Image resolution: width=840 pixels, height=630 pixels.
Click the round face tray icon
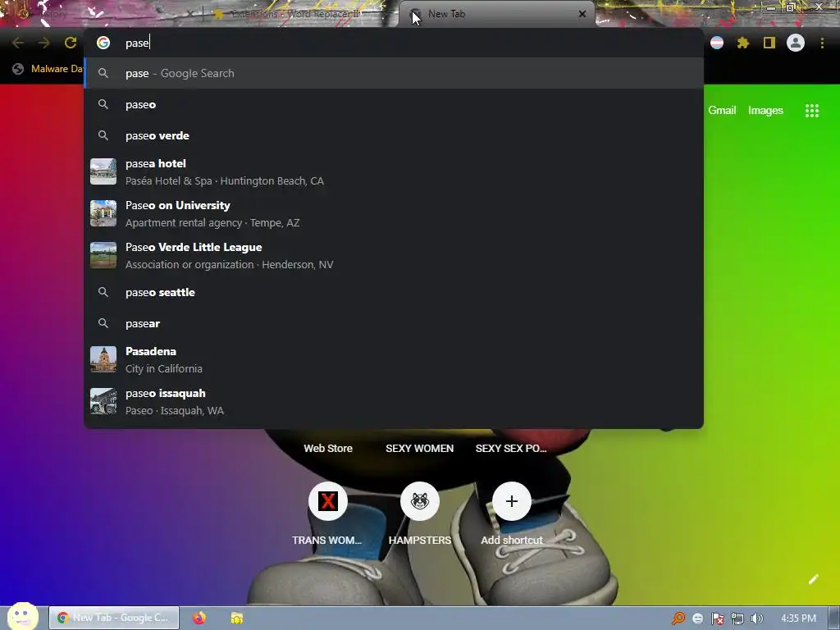pyautogui.click(x=698, y=619)
